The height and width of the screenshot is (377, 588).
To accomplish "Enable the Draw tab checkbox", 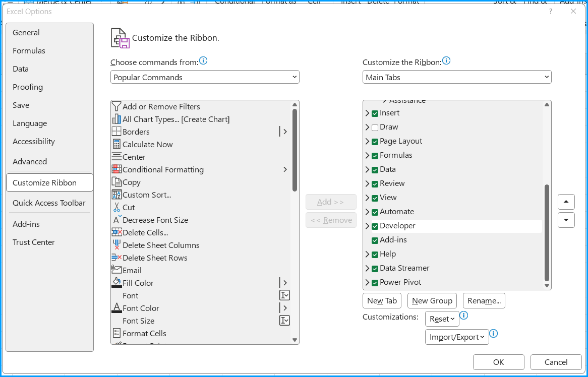I will click(x=375, y=127).
